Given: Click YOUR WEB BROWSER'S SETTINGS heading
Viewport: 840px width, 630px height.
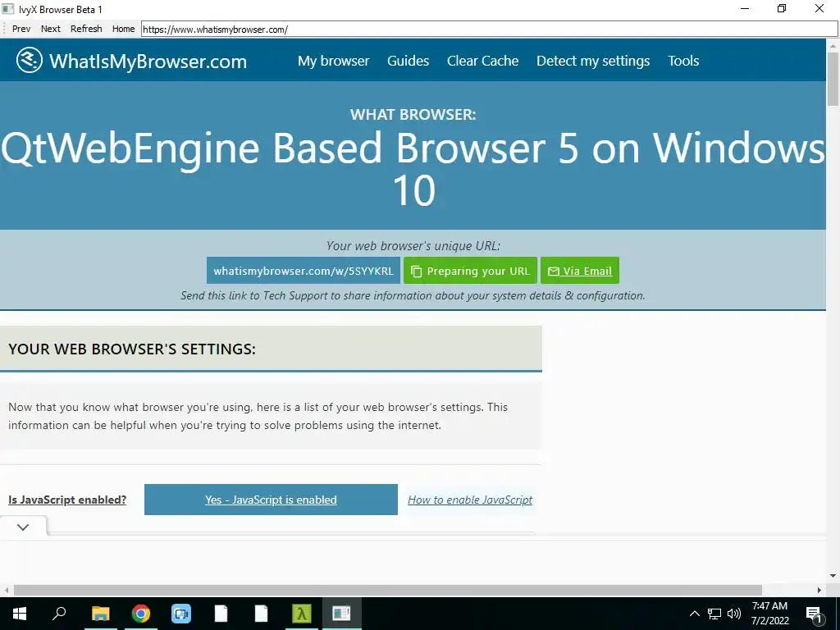Looking at the screenshot, I should click(132, 349).
